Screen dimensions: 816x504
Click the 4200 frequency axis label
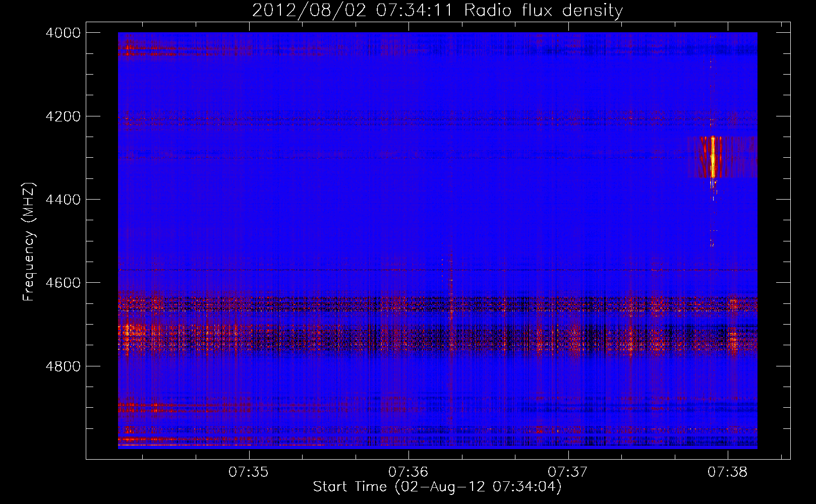[x=63, y=116]
